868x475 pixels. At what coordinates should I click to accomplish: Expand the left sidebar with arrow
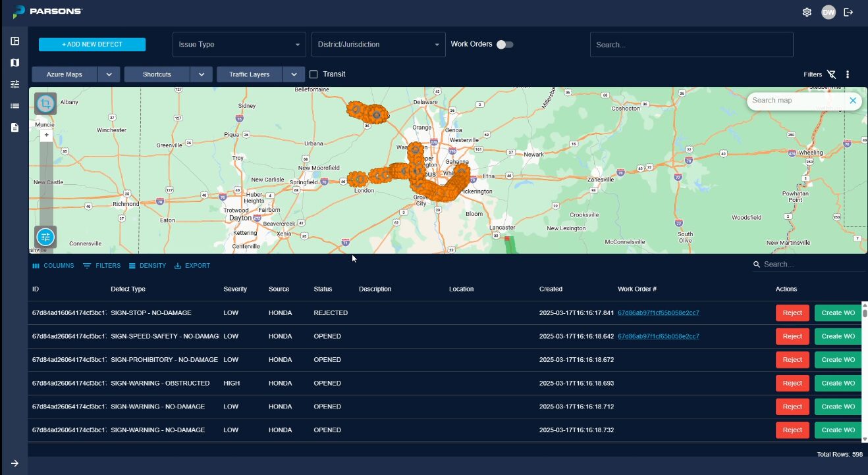pyautogui.click(x=14, y=463)
